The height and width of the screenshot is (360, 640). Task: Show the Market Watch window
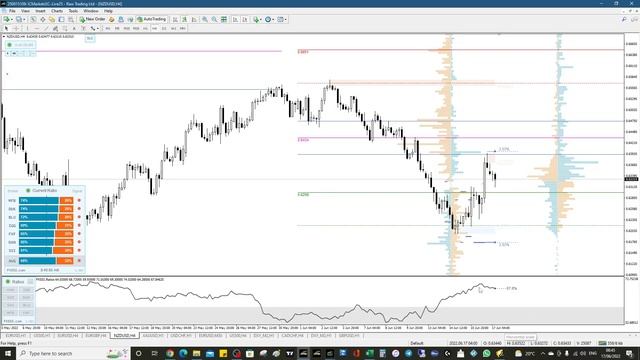point(33,19)
